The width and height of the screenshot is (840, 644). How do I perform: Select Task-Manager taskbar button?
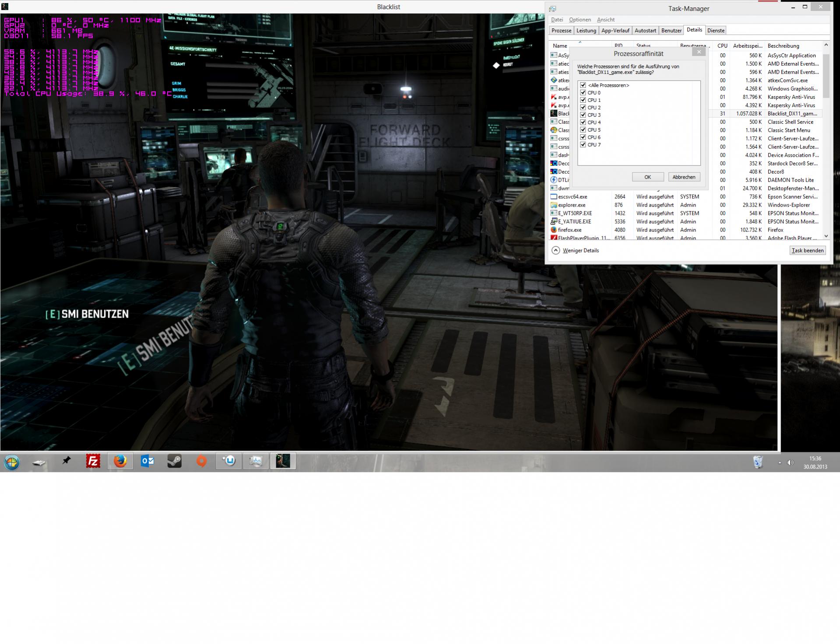(256, 461)
